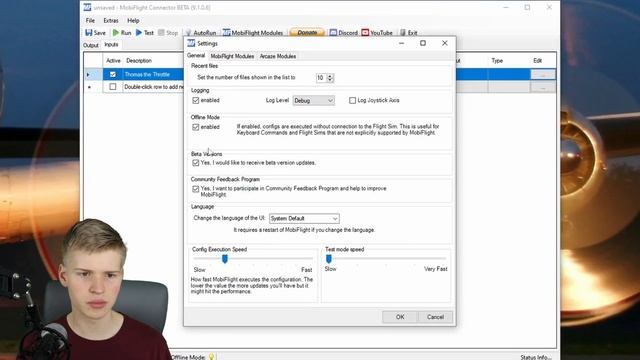Check Active box in the empty new row
The image size is (640, 360).
pos(113,87)
